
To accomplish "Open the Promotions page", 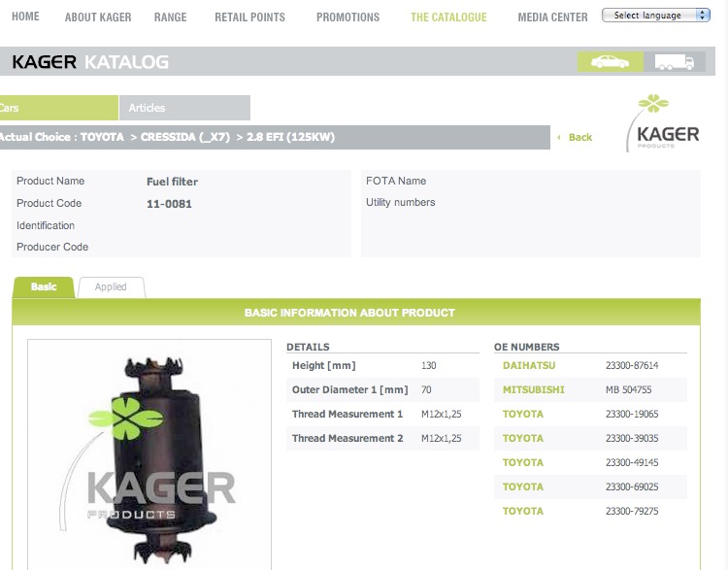I will pos(347,17).
